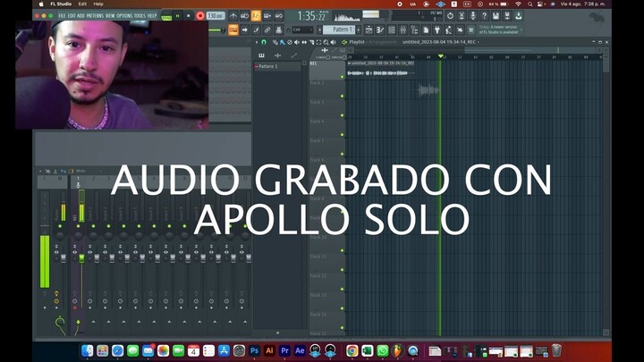This screenshot has height=362, width=644.
Task: Mute playlist Track 4 via green dot
Action: (x=342, y=135)
